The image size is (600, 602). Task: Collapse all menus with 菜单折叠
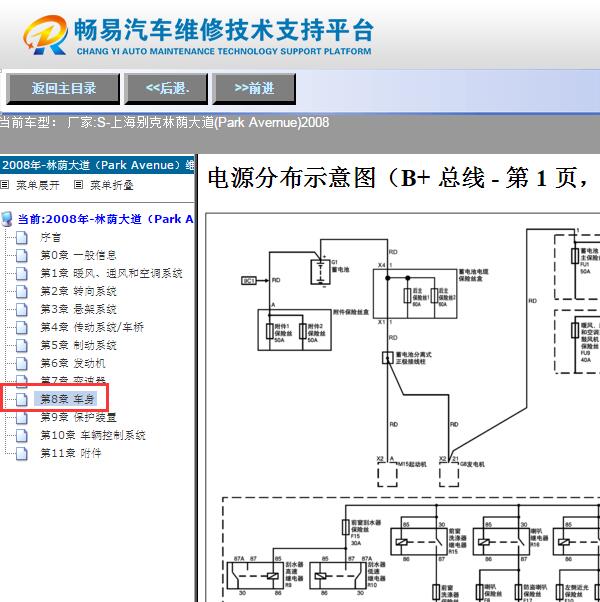pyautogui.click(x=112, y=185)
